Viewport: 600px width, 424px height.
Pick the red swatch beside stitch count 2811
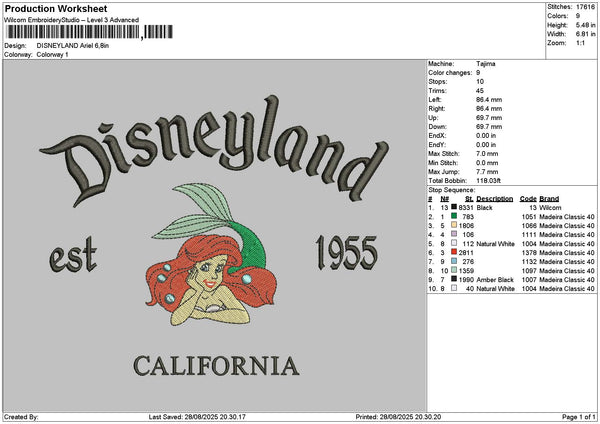point(454,252)
